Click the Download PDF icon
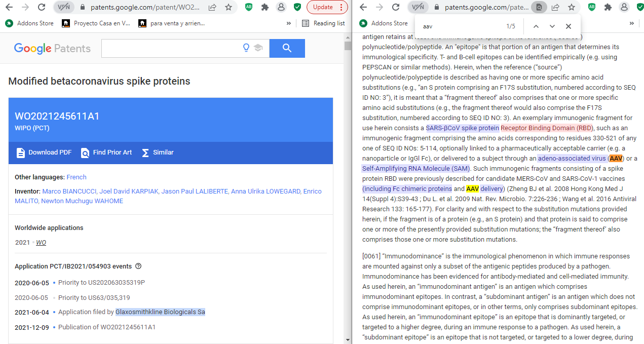The height and width of the screenshot is (344, 644). pos(20,152)
